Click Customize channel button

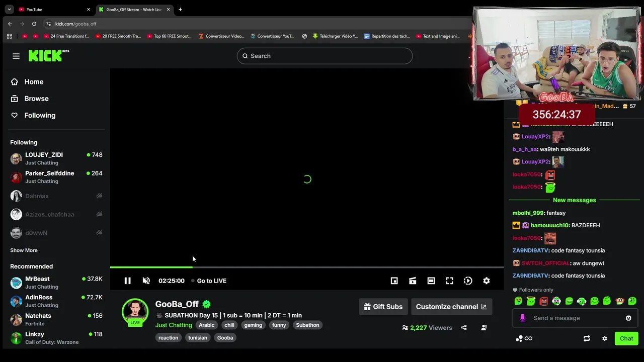pos(451,307)
